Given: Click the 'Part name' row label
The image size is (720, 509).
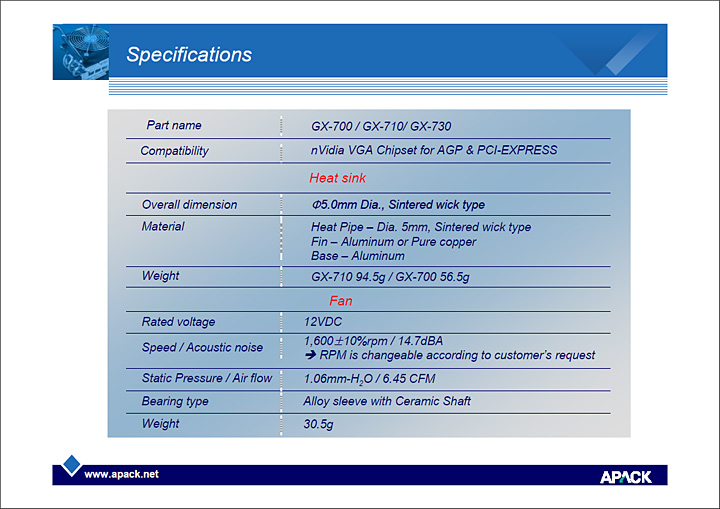Looking at the screenshot, I should coord(174,125).
